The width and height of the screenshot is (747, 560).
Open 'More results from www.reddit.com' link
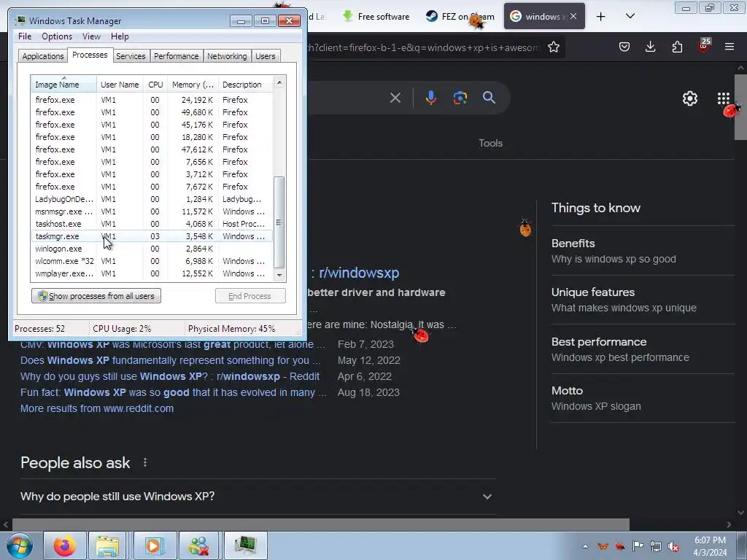(97, 408)
